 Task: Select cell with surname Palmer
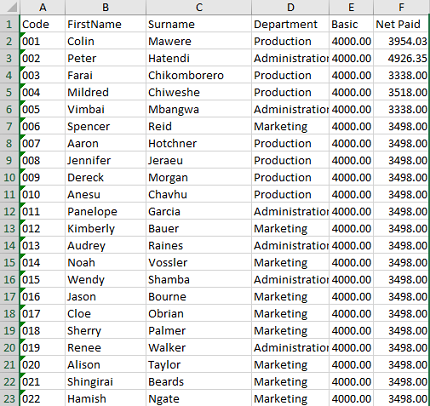pos(199,330)
